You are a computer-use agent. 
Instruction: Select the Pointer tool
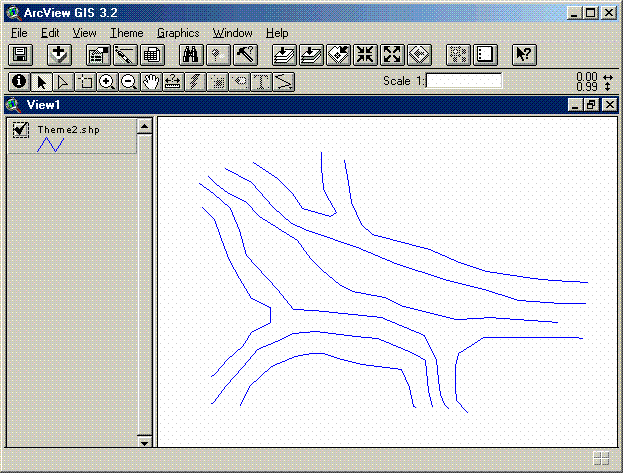point(41,82)
